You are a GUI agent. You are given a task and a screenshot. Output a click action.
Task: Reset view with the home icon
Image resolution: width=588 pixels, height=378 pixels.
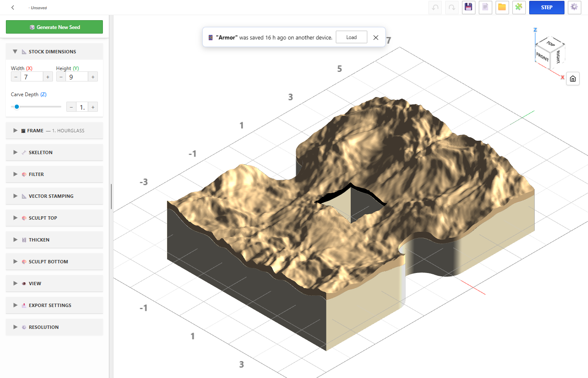coord(573,79)
